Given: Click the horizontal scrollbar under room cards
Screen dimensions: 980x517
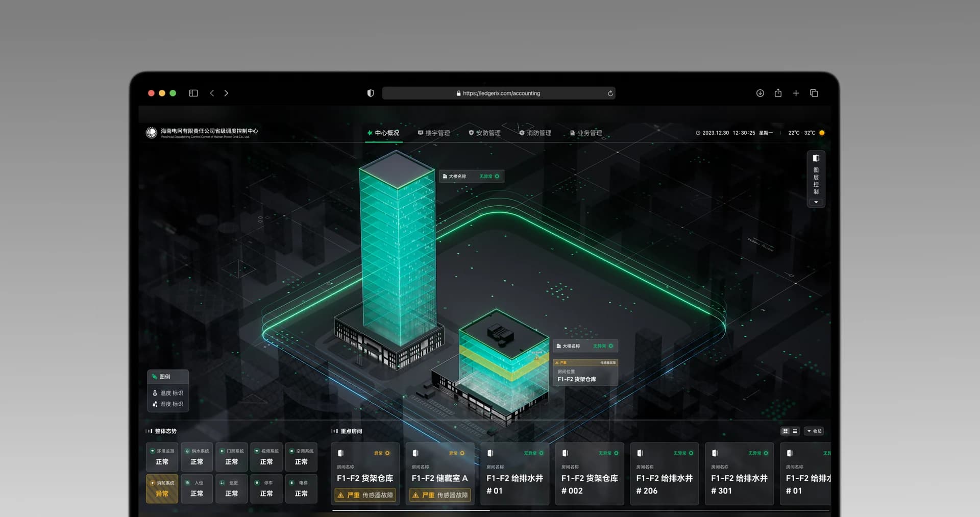Looking at the screenshot, I should click(x=411, y=510).
